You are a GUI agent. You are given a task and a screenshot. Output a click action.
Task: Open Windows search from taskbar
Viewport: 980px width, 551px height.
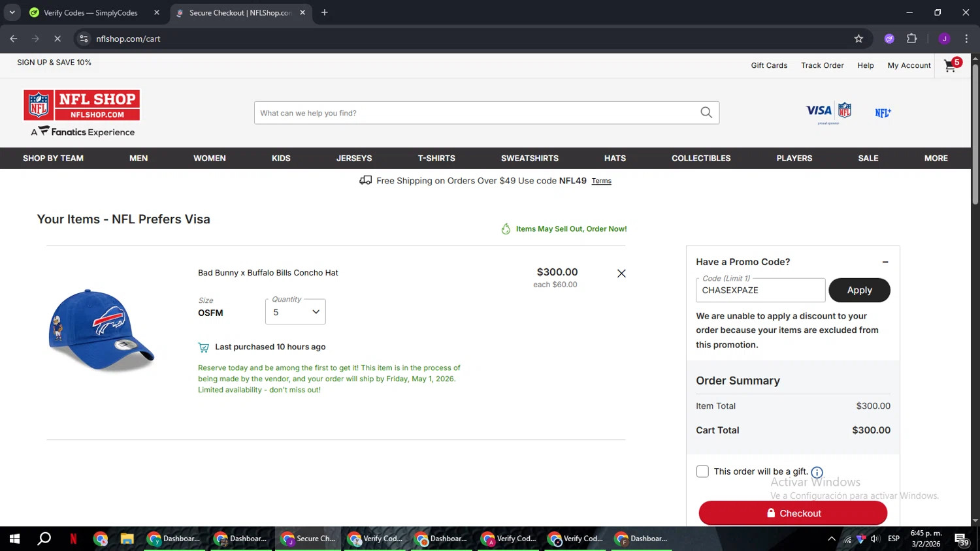coord(44,539)
